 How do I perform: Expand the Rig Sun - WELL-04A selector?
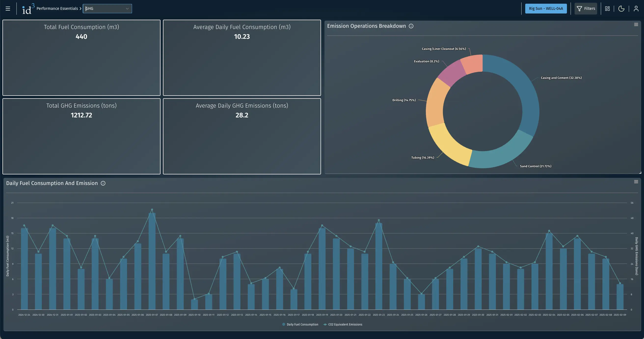(x=546, y=8)
